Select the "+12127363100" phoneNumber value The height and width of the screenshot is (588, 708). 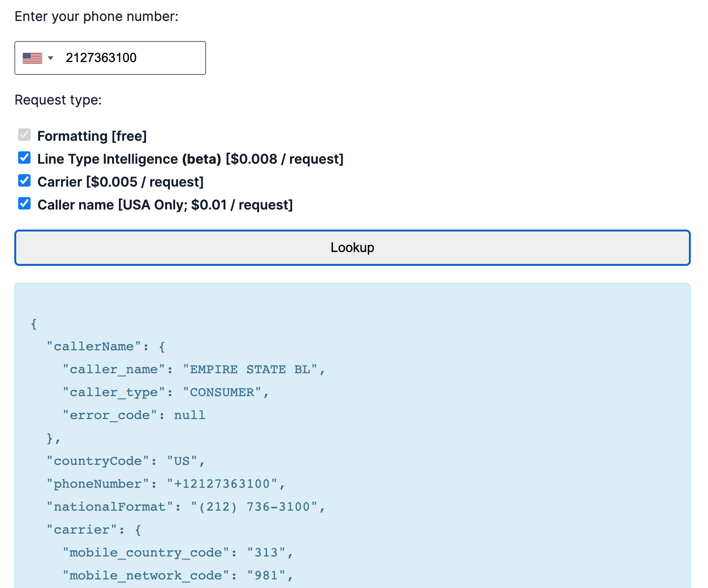[222, 484]
